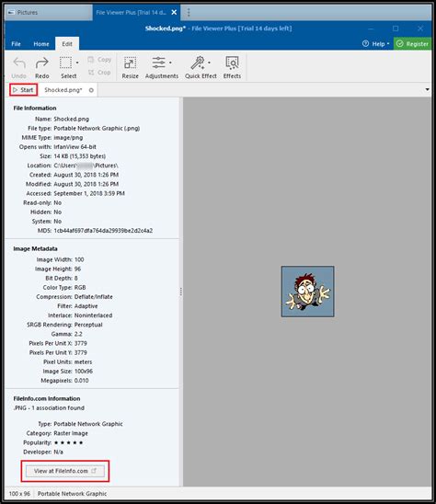This screenshot has width=436, height=504.
Task: Click the Undo arrow icon
Action: click(x=19, y=63)
